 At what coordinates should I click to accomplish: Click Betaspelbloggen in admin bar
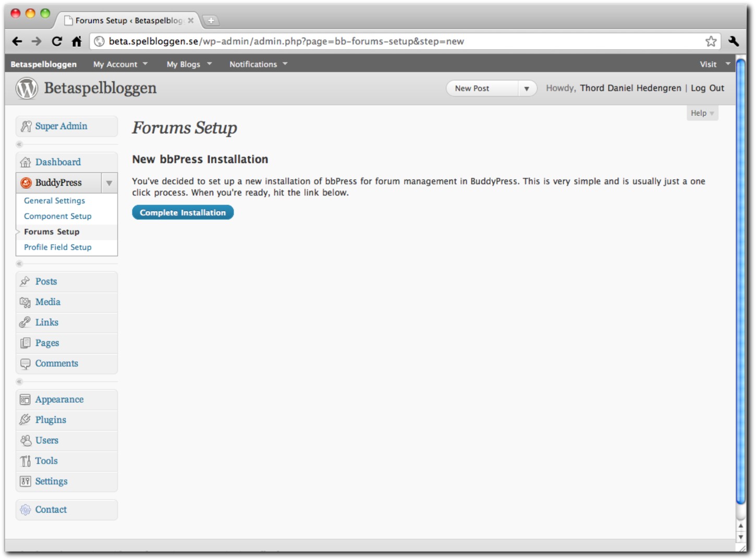click(44, 64)
